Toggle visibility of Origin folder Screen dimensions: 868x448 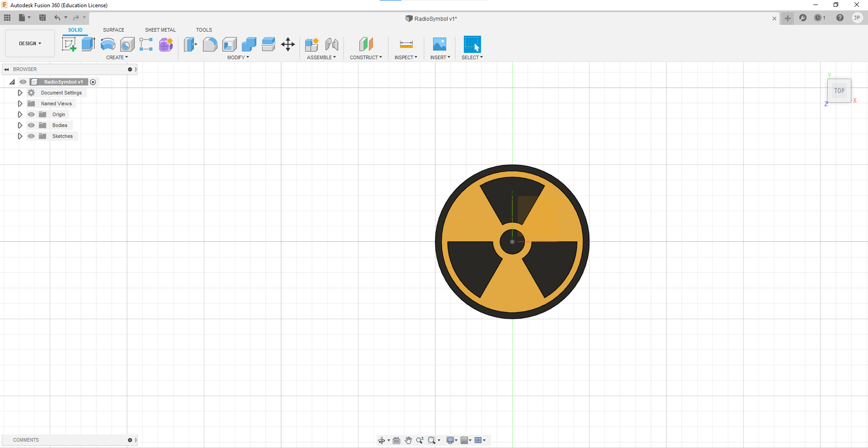[x=31, y=114]
